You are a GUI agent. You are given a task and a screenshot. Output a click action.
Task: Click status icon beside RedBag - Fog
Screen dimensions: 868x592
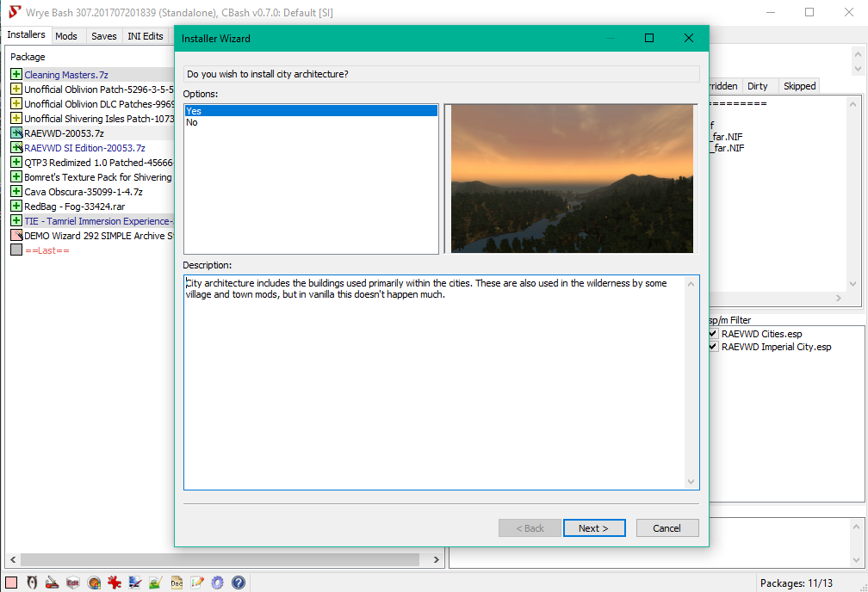coord(16,206)
